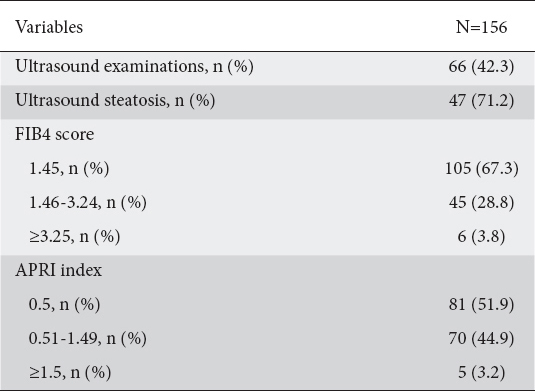This screenshot has width=535, height=391.
Task: Click the value 81 (51.9)
Action: tap(481, 304)
